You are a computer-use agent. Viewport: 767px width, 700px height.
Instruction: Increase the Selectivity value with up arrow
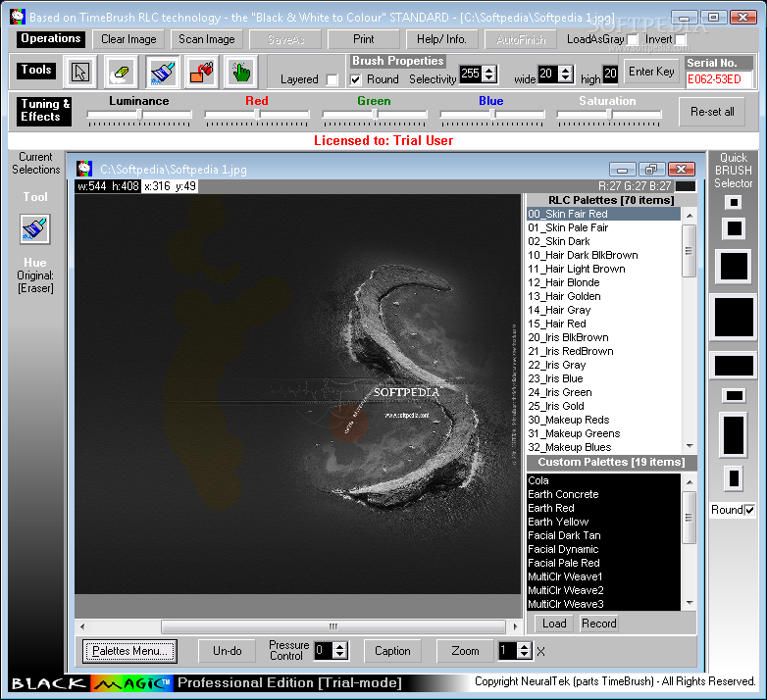pyautogui.click(x=489, y=70)
